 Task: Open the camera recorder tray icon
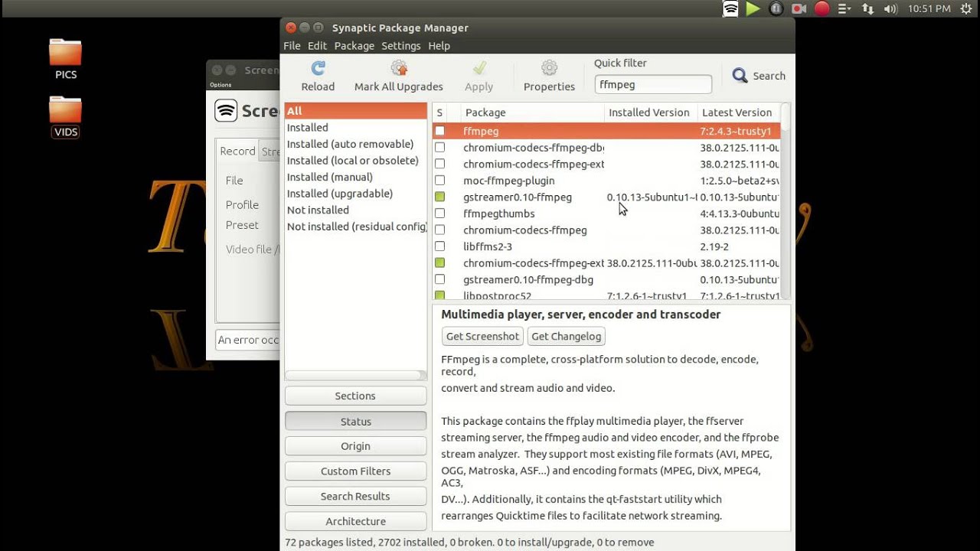(x=799, y=9)
